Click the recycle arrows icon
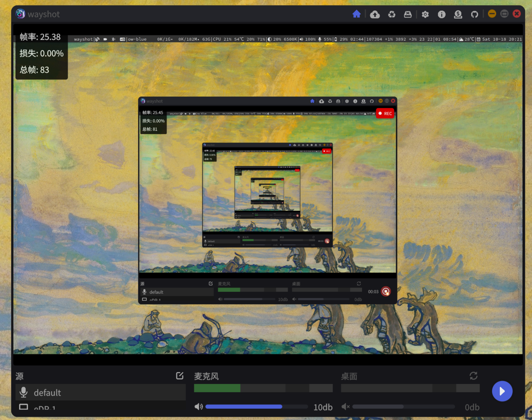 point(392,14)
